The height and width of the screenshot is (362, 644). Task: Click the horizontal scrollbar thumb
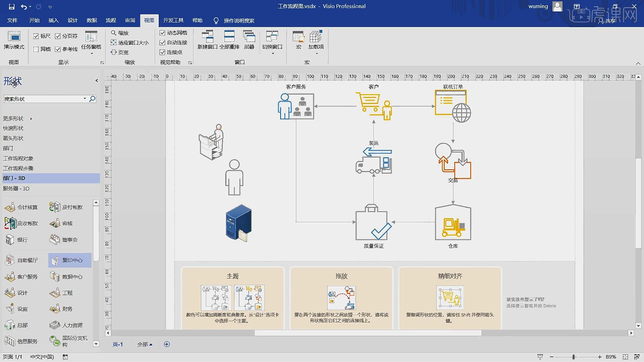[x=368, y=333]
